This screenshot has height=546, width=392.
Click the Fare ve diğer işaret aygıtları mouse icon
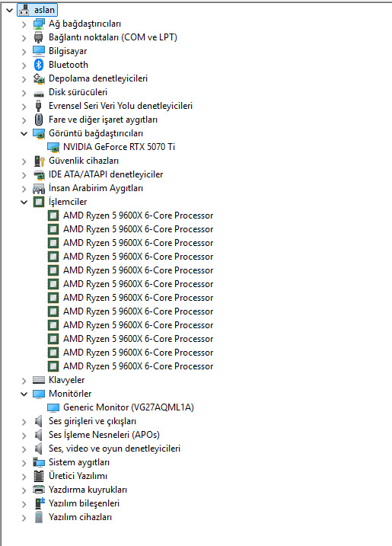(x=39, y=120)
